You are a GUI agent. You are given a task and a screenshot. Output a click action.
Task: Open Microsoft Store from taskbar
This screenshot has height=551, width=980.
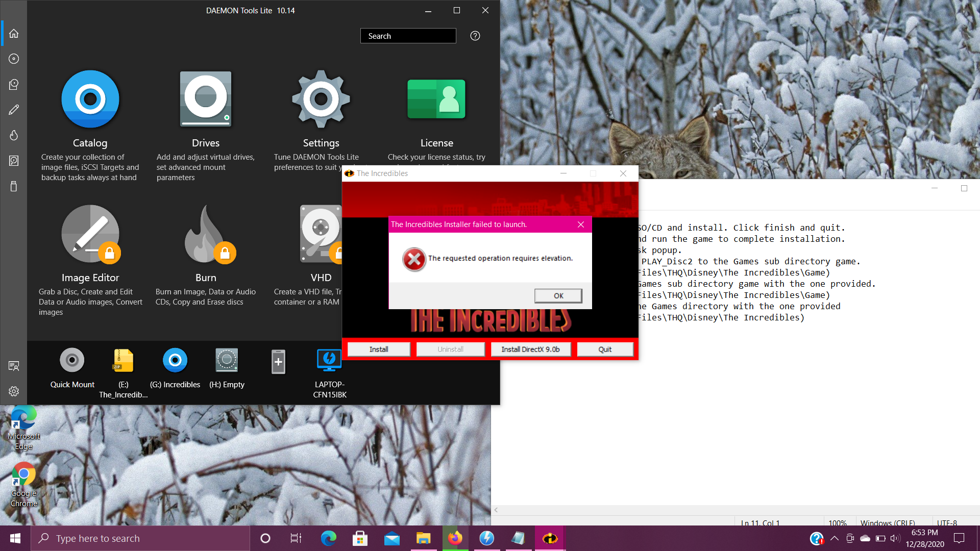pyautogui.click(x=360, y=538)
